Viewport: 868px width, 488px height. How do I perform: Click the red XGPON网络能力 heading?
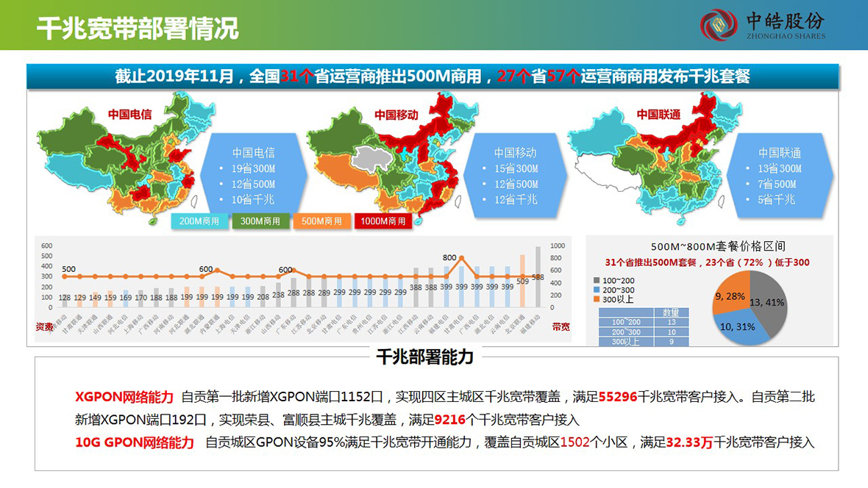124,398
